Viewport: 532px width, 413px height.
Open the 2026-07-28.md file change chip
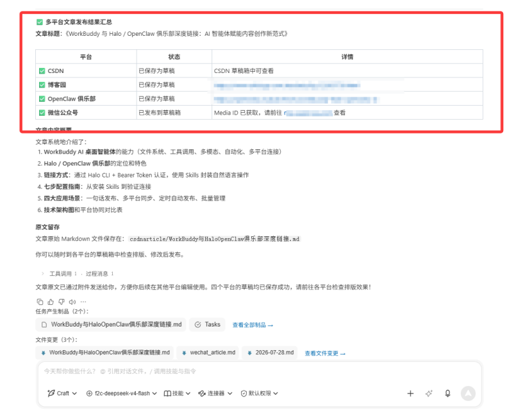(x=270, y=353)
